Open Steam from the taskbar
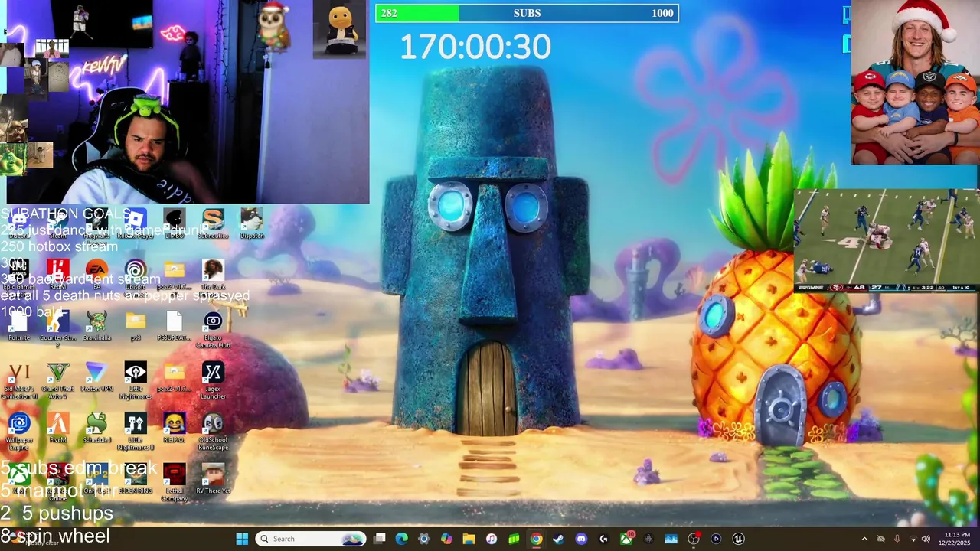Image resolution: width=980 pixels, height=551 pixels. point(558,539)
